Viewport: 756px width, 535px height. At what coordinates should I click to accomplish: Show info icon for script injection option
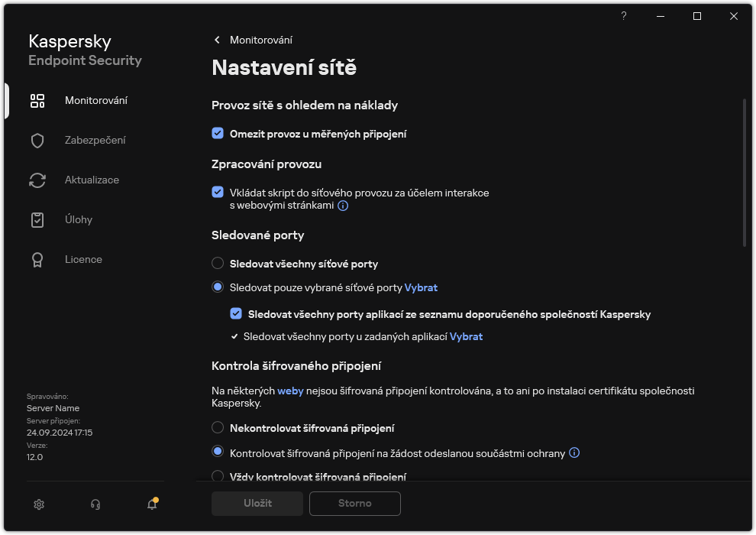(344, 206)
